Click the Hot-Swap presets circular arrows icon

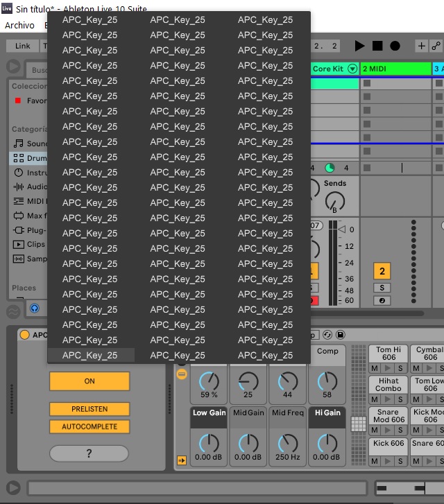(327, 335)
